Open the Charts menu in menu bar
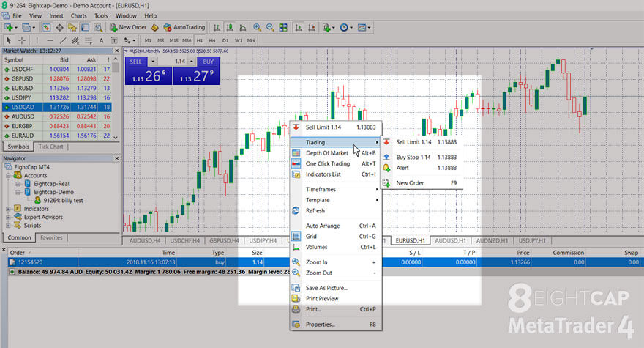Viewport: 644px width, 348px height. [78, 15]
